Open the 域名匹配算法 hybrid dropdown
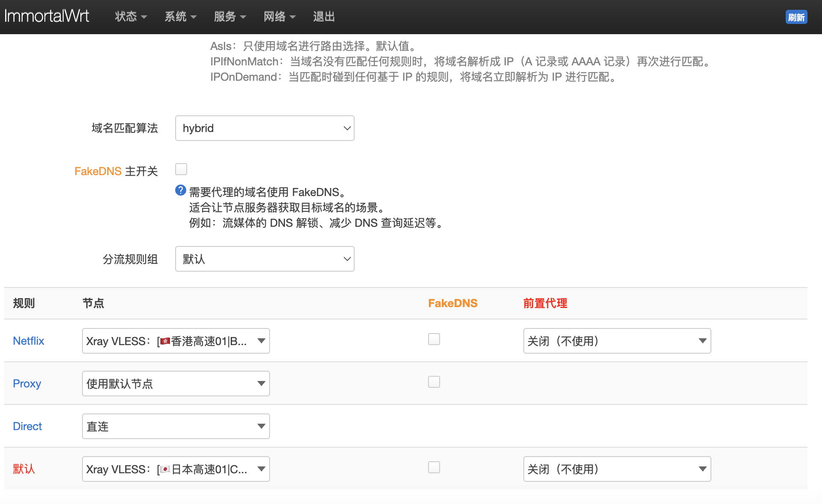Screen dimensions: 822x504 [265, 128]
